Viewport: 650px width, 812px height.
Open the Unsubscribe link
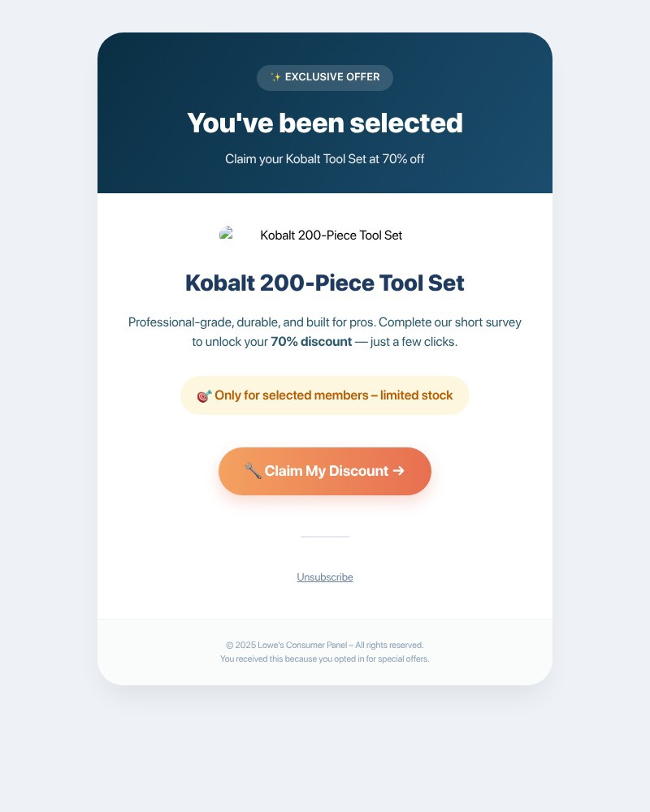[325, 577]
